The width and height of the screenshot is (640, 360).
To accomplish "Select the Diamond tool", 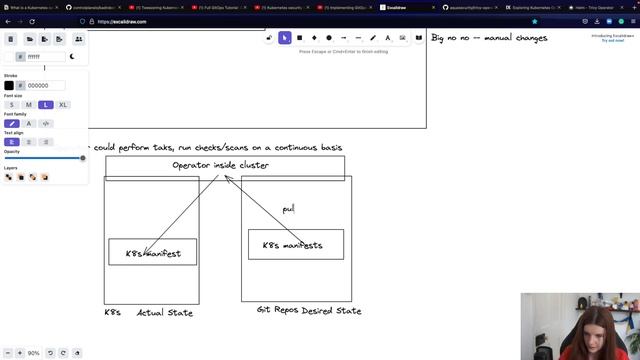I will pyautogui.click(x=314, y=38).
